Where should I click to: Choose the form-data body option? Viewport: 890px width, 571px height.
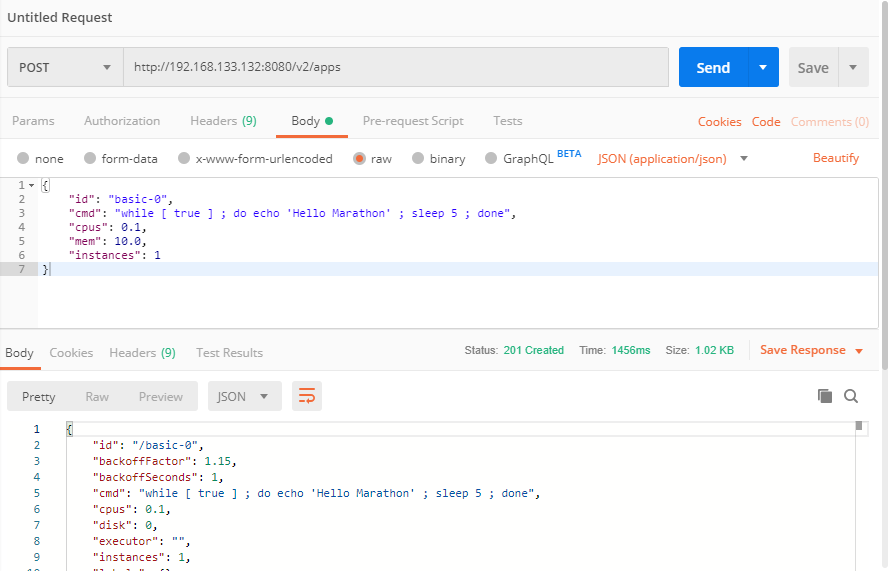pyautogui.click(x=90, y=158)
